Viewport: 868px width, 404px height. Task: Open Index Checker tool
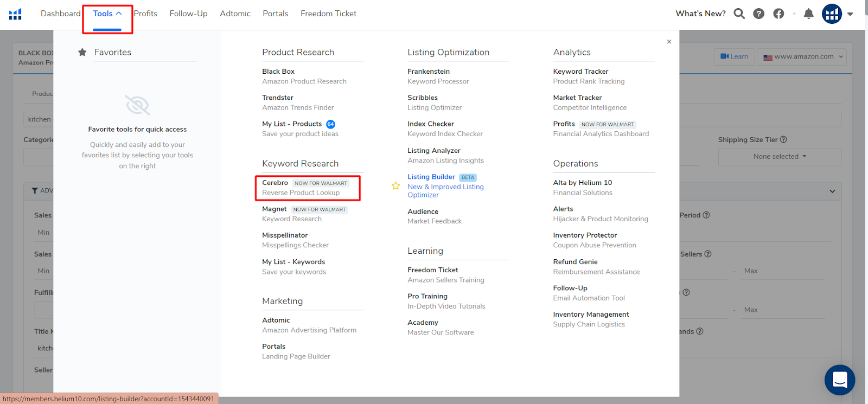(x=445, y=129)
